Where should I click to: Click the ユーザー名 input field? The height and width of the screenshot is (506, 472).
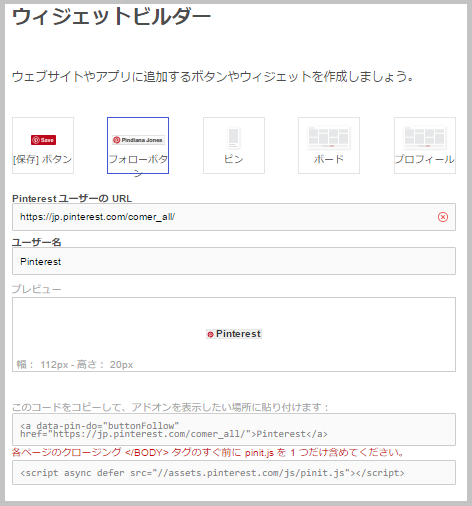coord(234,261)
